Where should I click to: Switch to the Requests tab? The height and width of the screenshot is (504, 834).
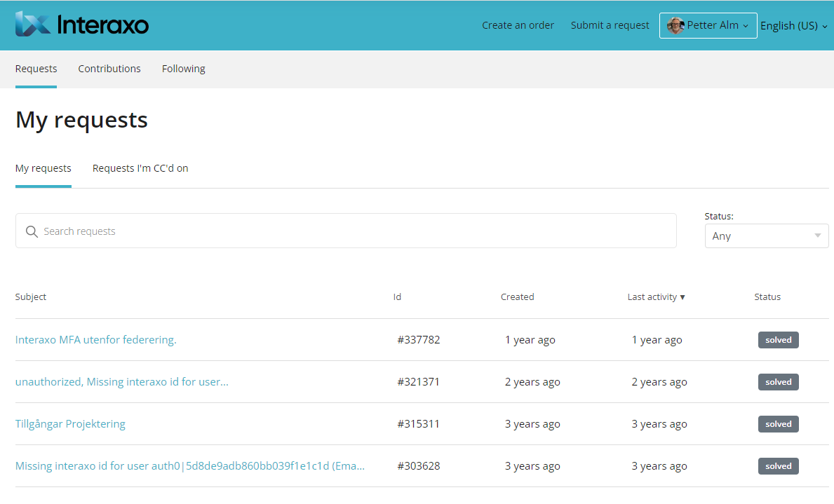36,69
